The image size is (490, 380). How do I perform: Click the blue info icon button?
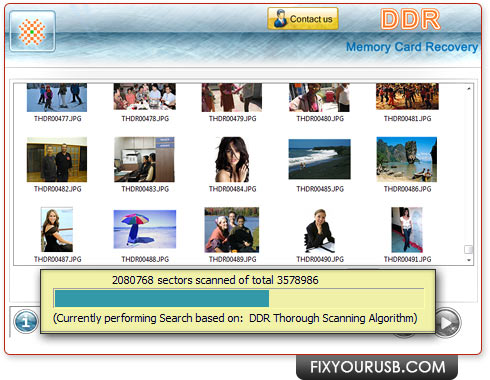pyautogui.click(x=26, y=321)
